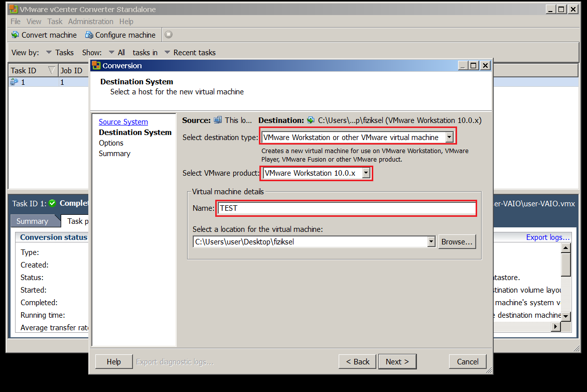
Task: Click the circular status icon on the toolbar
Action: tap(168, 35)
